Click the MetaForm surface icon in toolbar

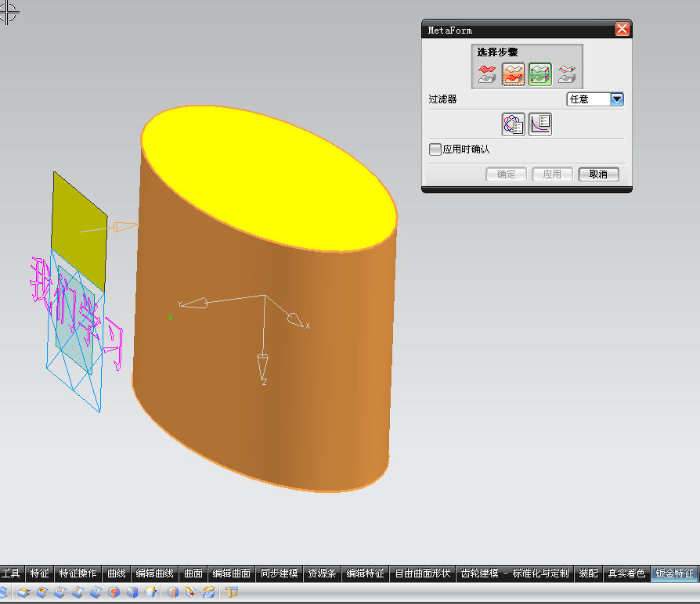[x=208, y=592]
